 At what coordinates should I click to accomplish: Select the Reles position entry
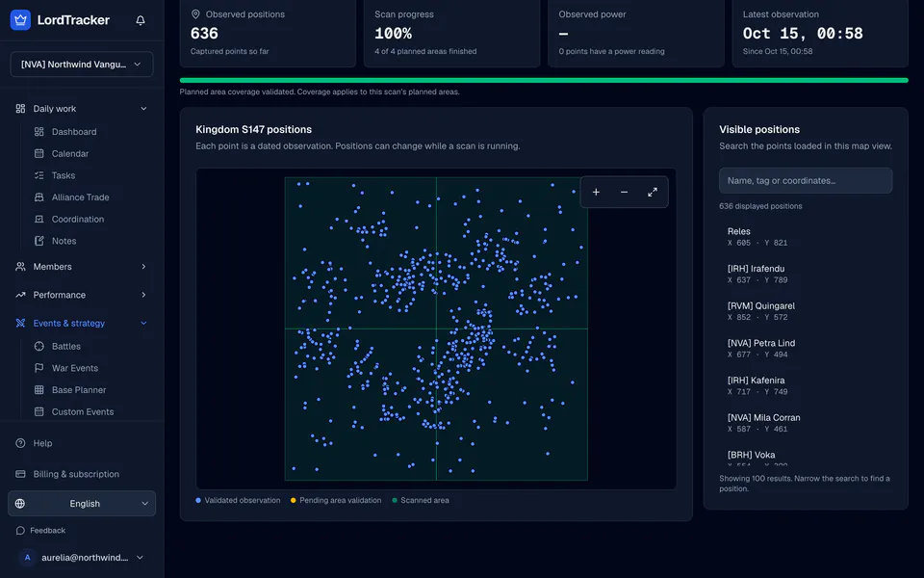[806, 237]
